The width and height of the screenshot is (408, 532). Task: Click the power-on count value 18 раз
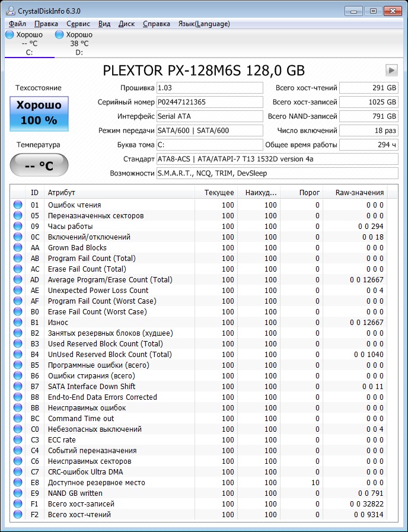(x=369, y=130)
